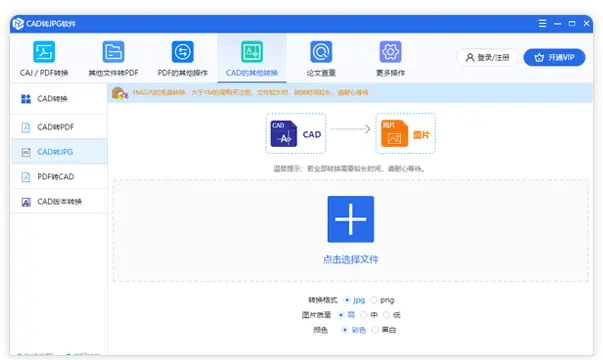Click the CAD转JPG软件 app logo
Viewport: 603px width, 360px height.
[x=18, y=24]
